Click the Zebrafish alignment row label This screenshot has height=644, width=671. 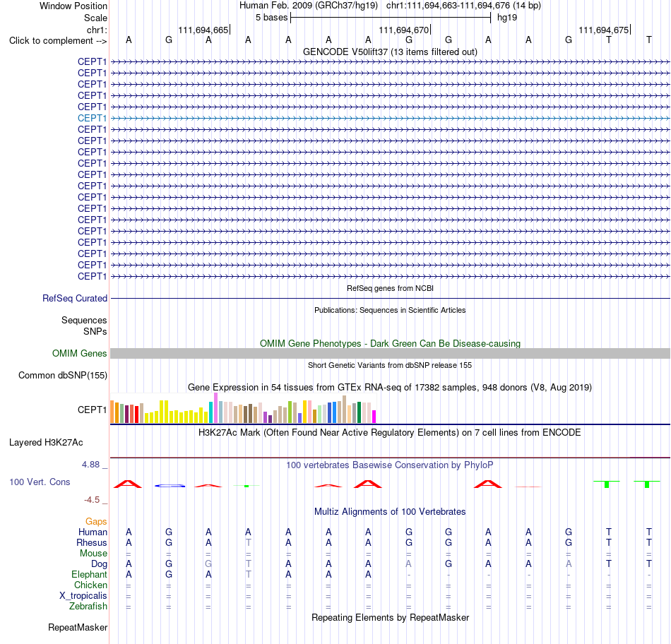coord(88,607)
